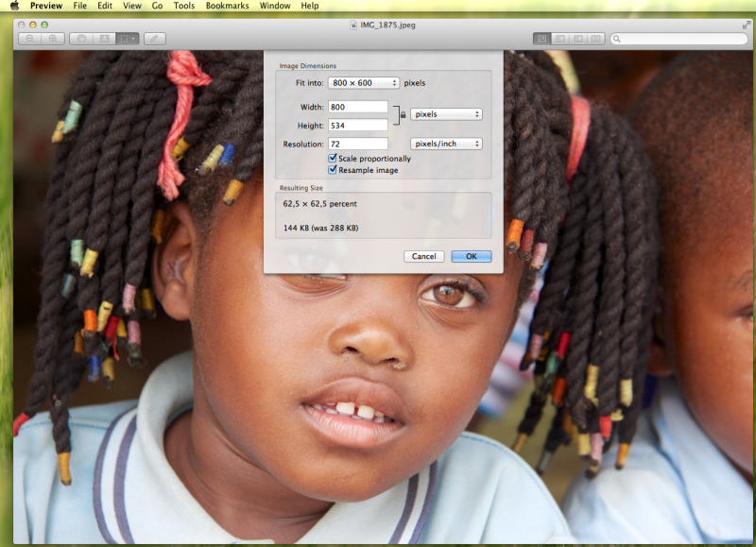Click the window title IMG_1875.jpeg
The height and width of the screenshot is (547, 756).
[387, 26]
